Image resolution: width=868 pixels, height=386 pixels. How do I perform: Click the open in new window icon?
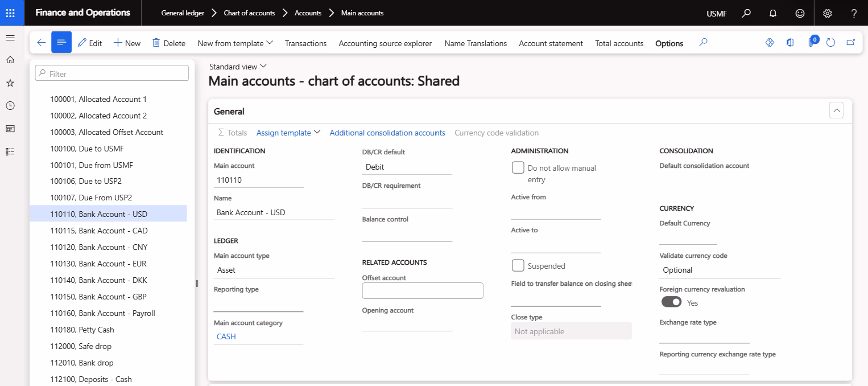click(x=851, y=43)
